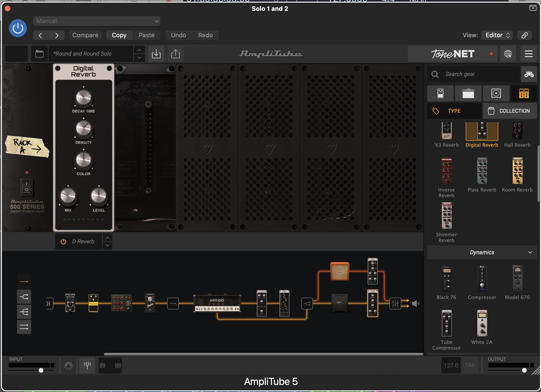Open the stomp pedal gear category tab

(440, 93)
